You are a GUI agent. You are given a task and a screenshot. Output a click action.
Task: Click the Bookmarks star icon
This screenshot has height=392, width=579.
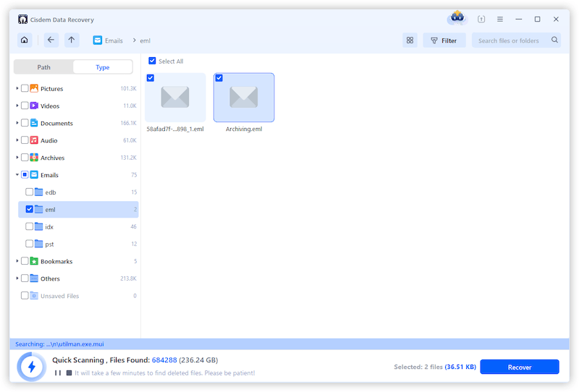pos(34,261)
